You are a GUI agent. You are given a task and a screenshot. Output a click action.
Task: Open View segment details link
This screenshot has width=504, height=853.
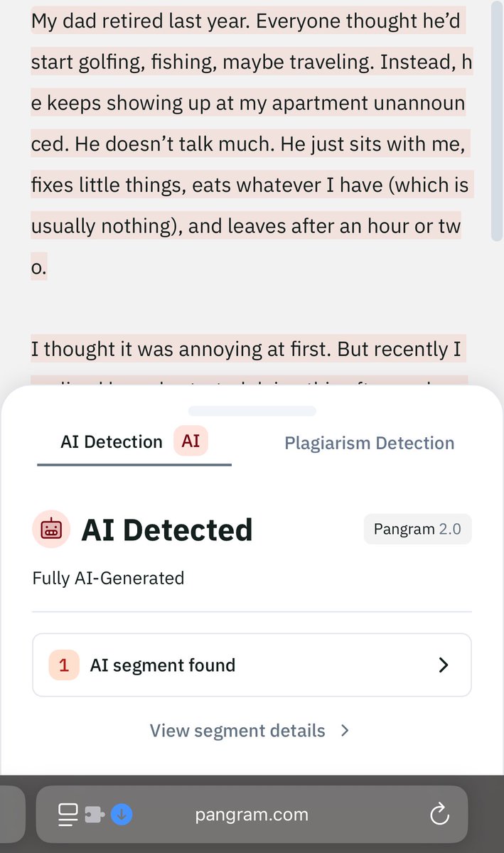(237, 731)
